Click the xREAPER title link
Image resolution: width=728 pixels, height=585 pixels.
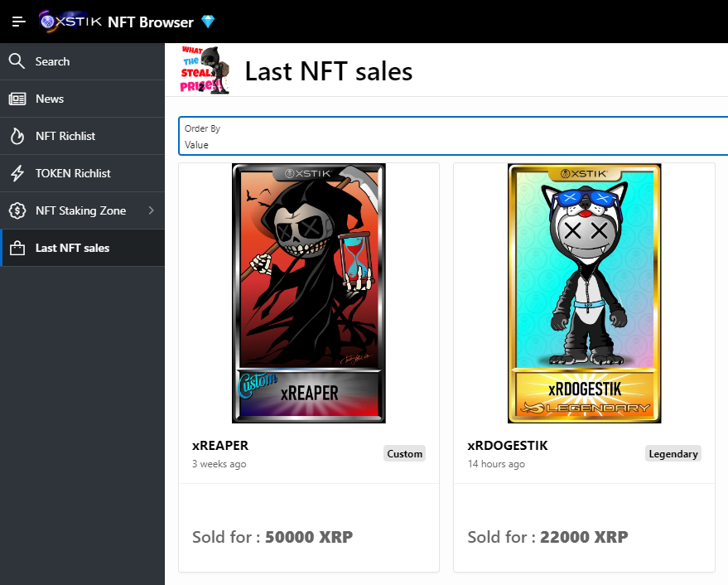(x=220, y=445)
